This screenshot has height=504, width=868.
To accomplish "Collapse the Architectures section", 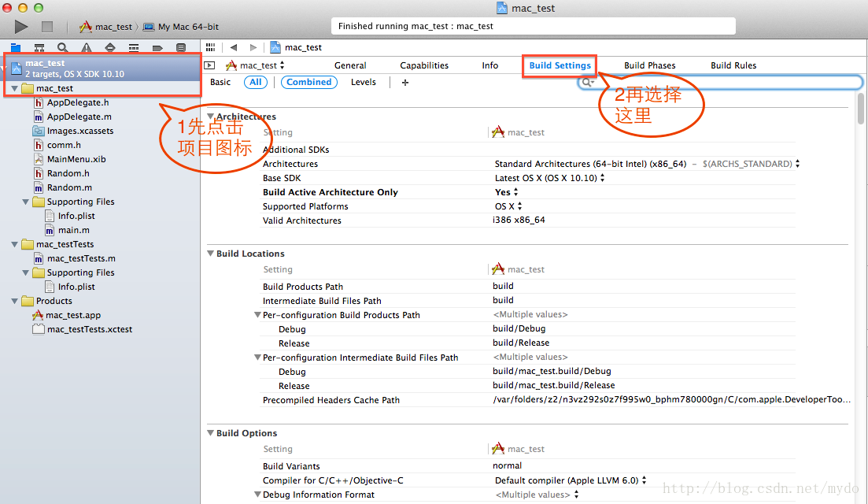I will point(210,117).
